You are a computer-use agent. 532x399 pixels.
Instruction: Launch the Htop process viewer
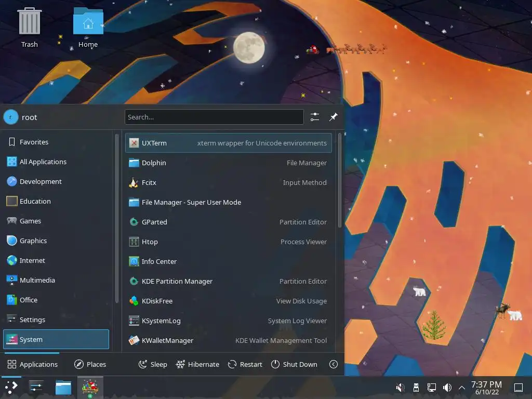(x=229, y=242)
